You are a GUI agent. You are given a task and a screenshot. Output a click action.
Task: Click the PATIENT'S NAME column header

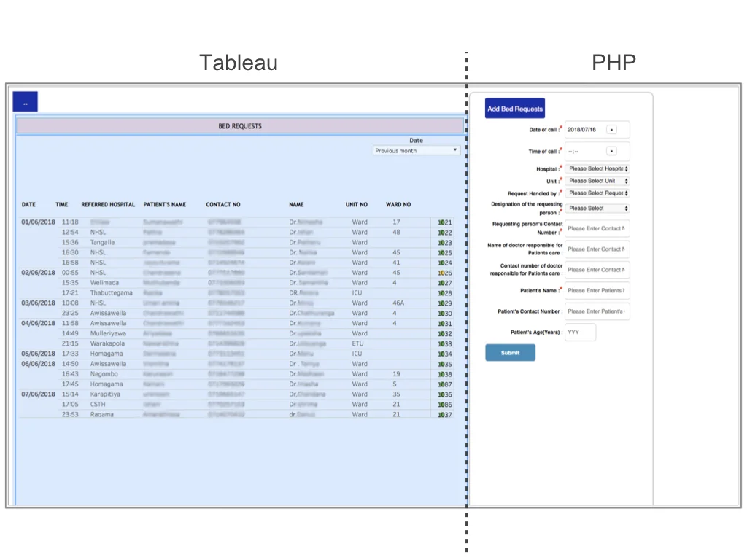coord(165,204)
